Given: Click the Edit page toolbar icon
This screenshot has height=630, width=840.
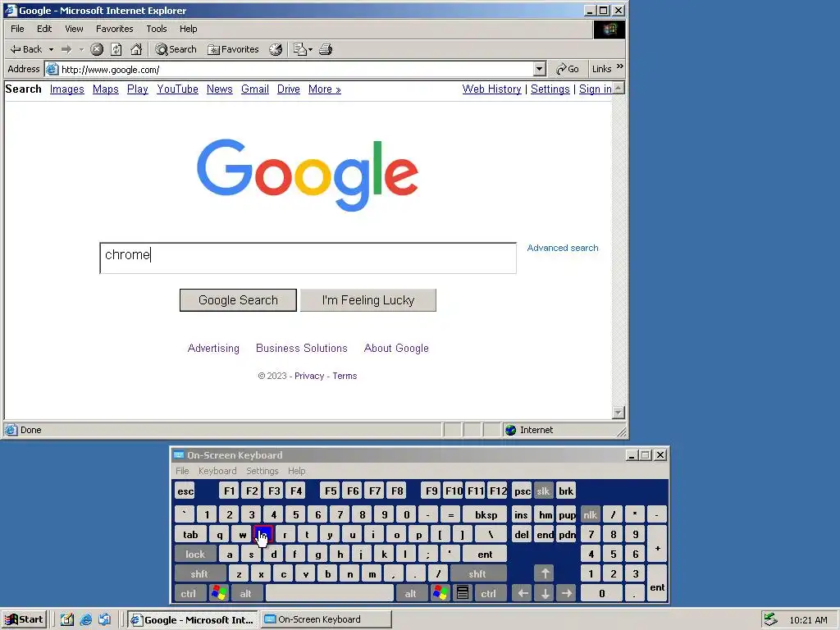Looking at the screenshot, I should tap(300, 49).
